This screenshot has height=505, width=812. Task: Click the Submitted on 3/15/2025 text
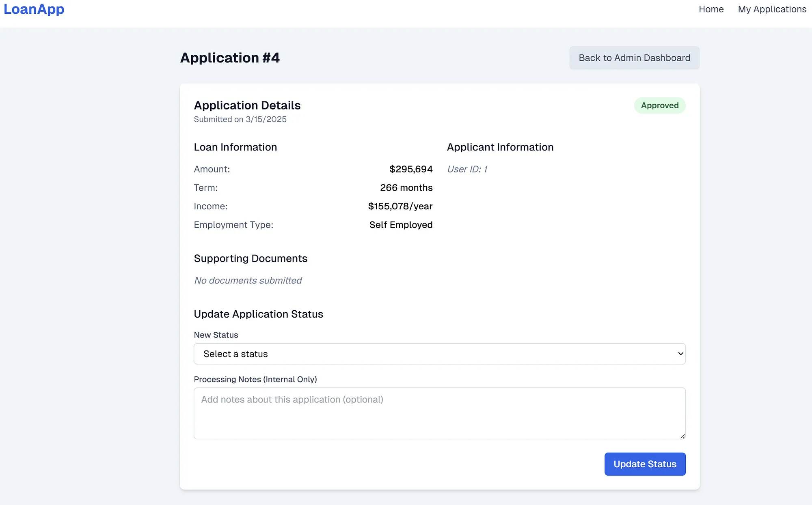click(x=240, y=119)
